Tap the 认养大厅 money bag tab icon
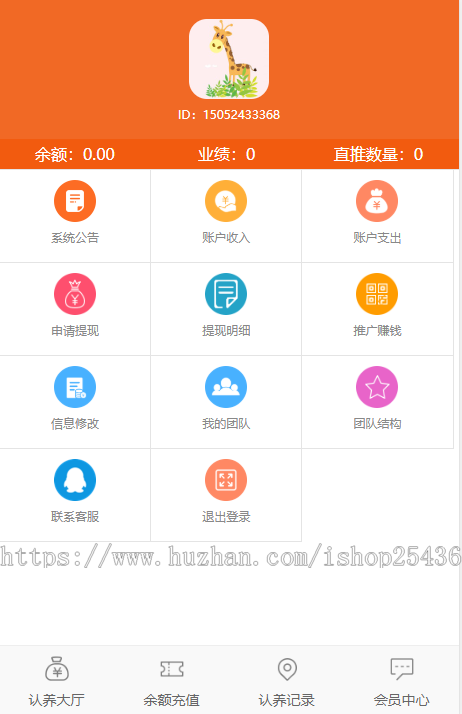This screenshot has width=462, height=714. [x=57, y=668]
